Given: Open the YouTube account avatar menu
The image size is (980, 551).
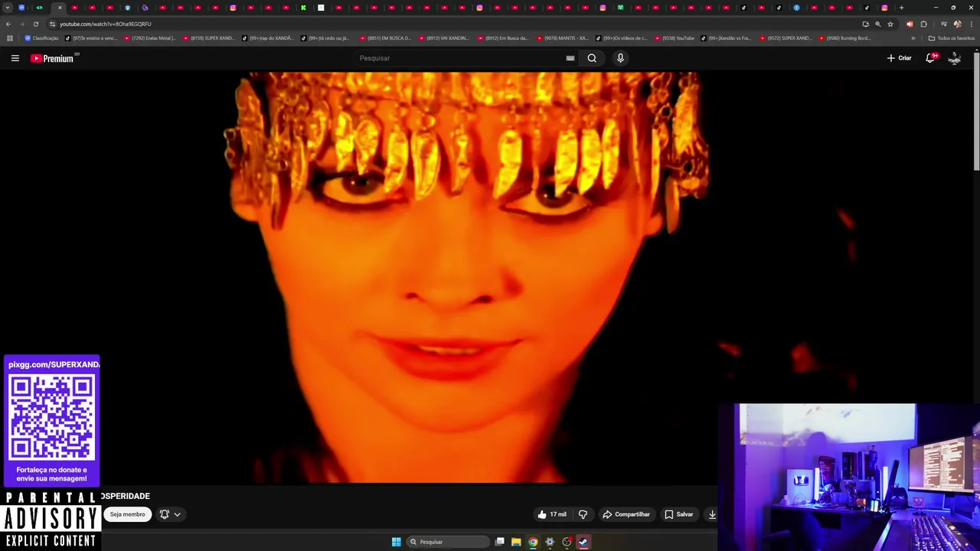Looking at the screenshot, I should point(954,58).
